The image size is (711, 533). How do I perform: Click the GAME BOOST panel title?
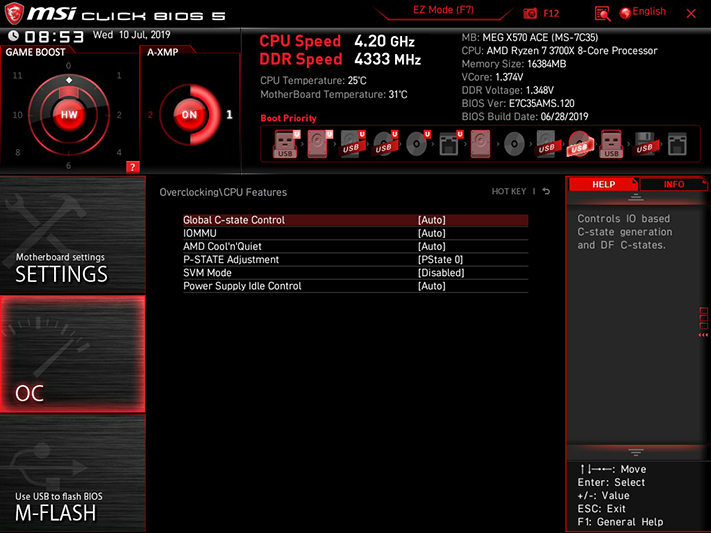pos(35,52)
